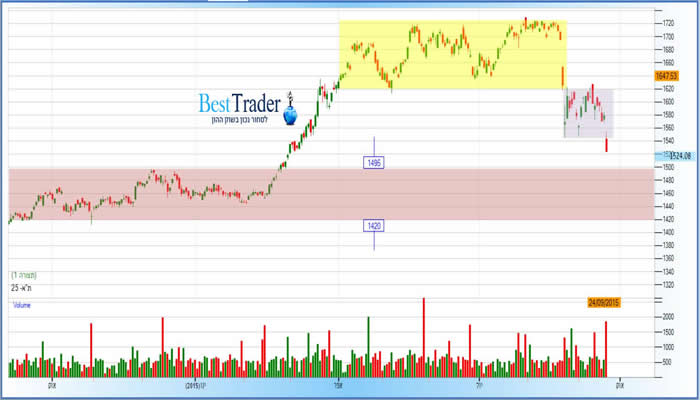Viewport: 700px width, 400px height.
Task: Click the BestTrader bull logo icon
Action: (290, 111)
